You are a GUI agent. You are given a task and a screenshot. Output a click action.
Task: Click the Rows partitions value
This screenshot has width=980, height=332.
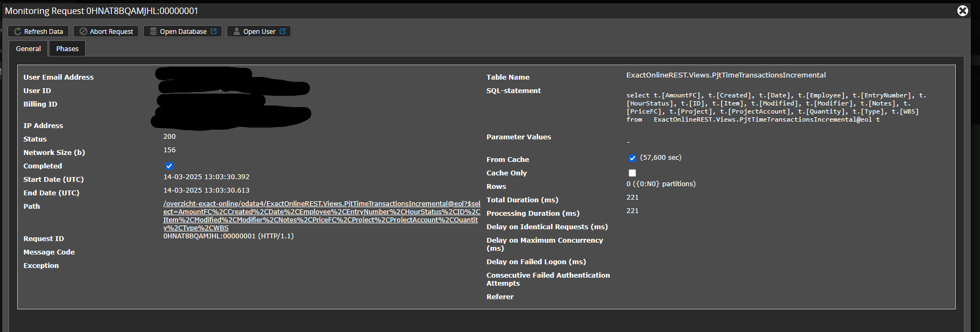(660, 184)
